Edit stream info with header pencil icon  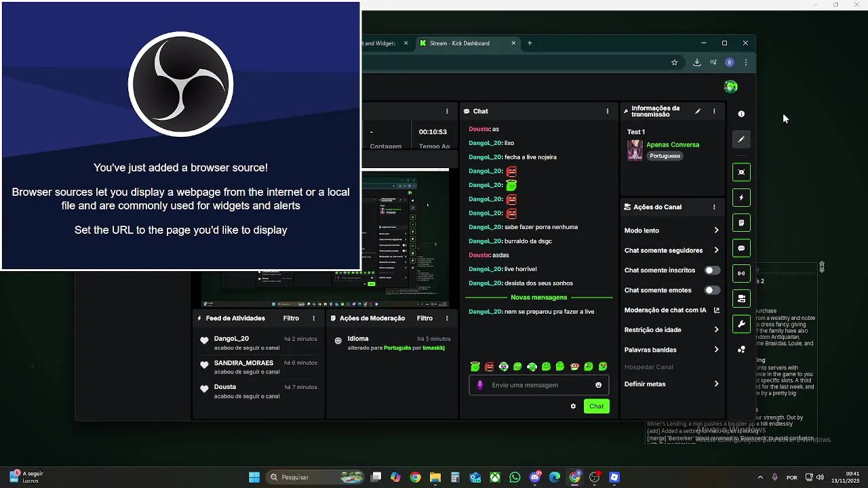[698, 111]
